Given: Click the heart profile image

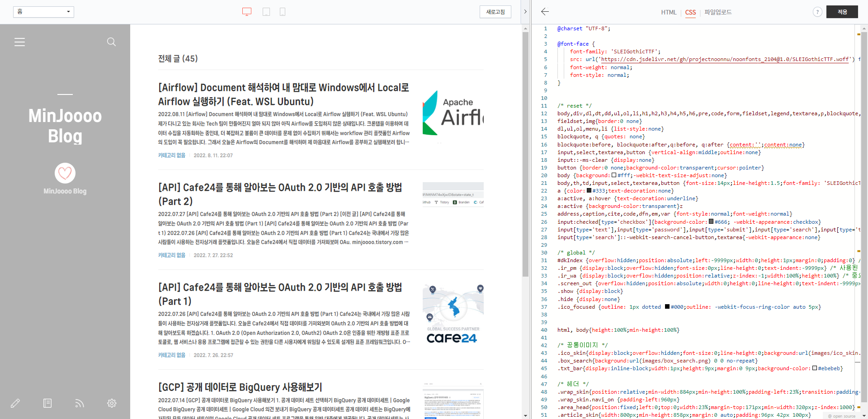Looking at the screenshot, I should point(65,173).
